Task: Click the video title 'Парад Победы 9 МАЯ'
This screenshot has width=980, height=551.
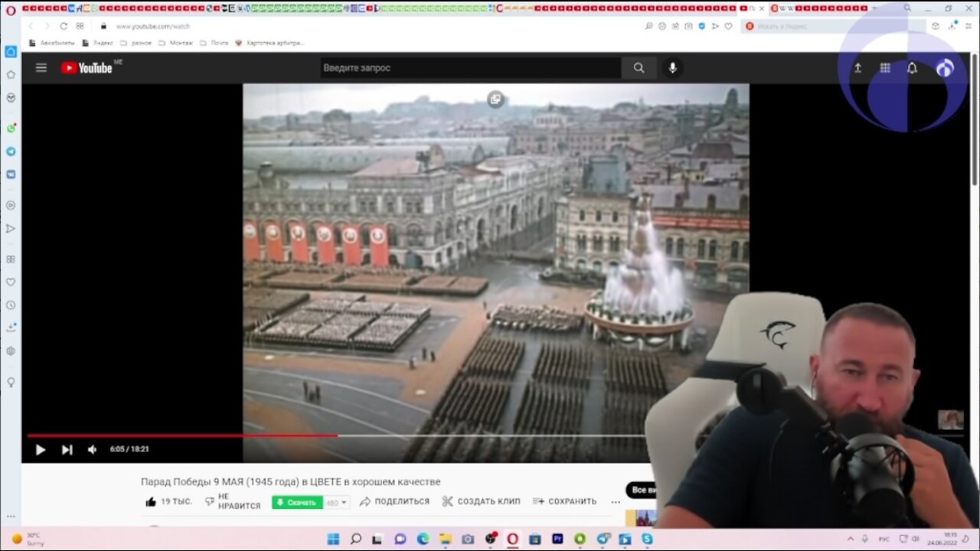Action: [290, 481]
